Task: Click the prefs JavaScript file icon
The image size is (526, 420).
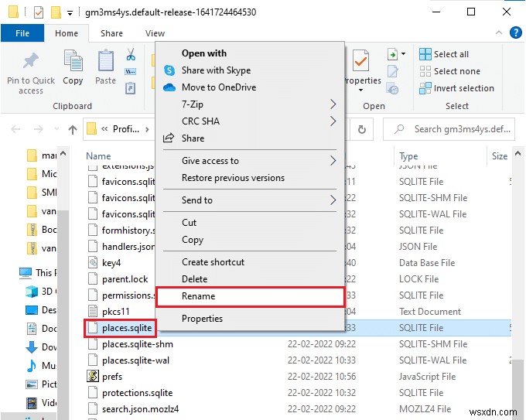Action: [93, 376]
